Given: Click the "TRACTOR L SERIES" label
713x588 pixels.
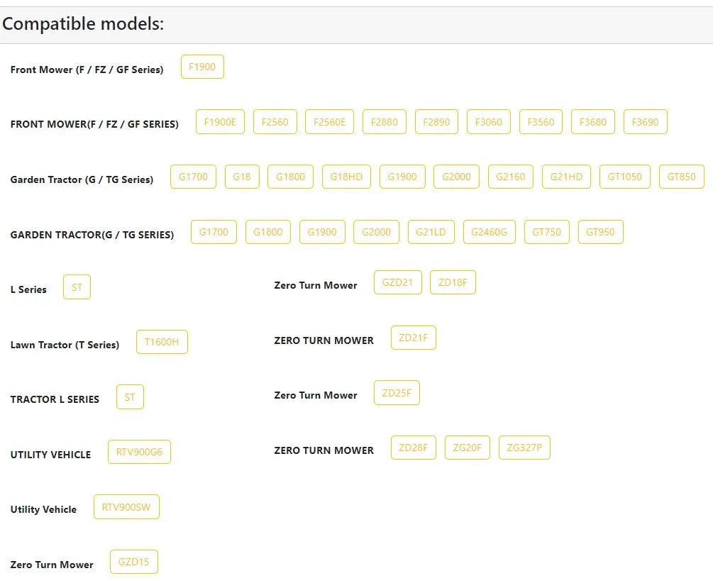Looking at the screenshot, I should tap(55, 399).
